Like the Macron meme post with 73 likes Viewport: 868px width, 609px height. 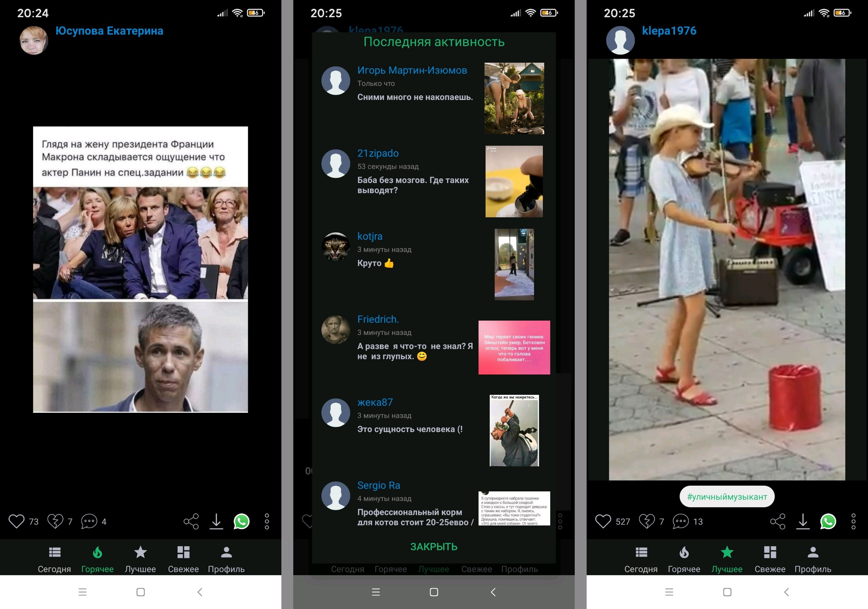[17, 521]
